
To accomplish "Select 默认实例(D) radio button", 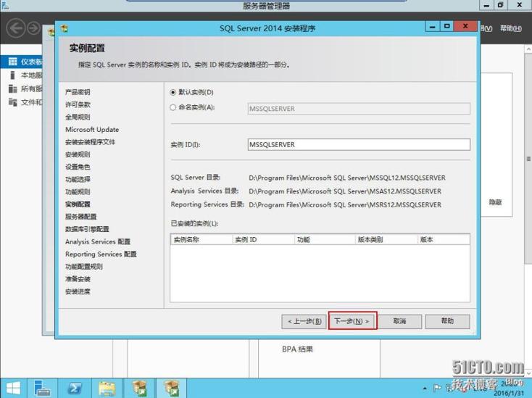I will [x=173, y=92].
